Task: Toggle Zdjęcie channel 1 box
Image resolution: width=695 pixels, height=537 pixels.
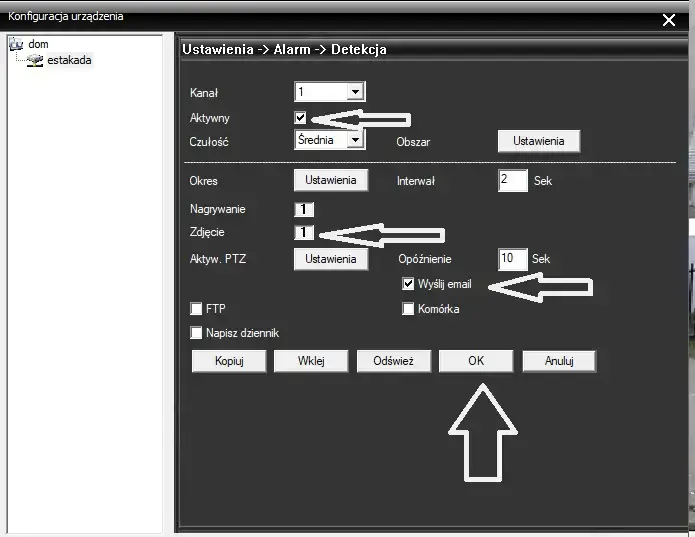Action: click(304, 232)
